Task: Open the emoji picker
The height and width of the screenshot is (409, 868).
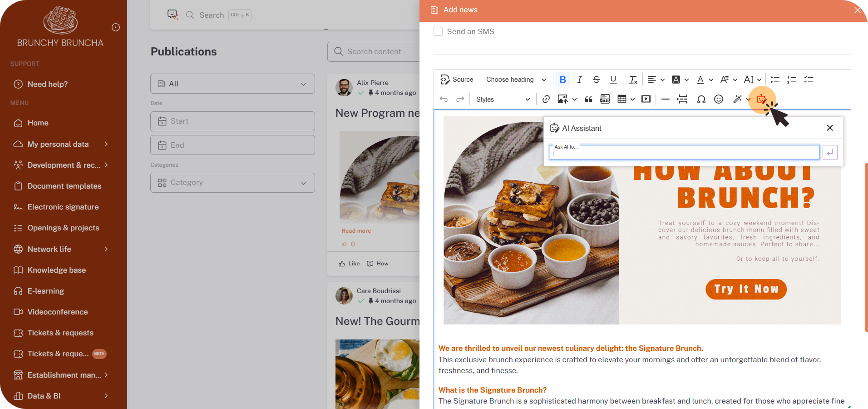Action: pos(718,100)
